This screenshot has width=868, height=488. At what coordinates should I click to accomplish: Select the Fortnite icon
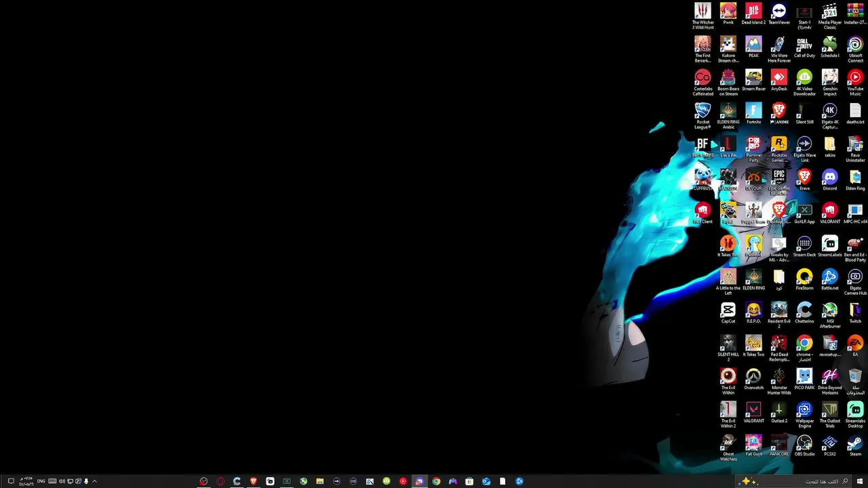(x=753, y=114)
